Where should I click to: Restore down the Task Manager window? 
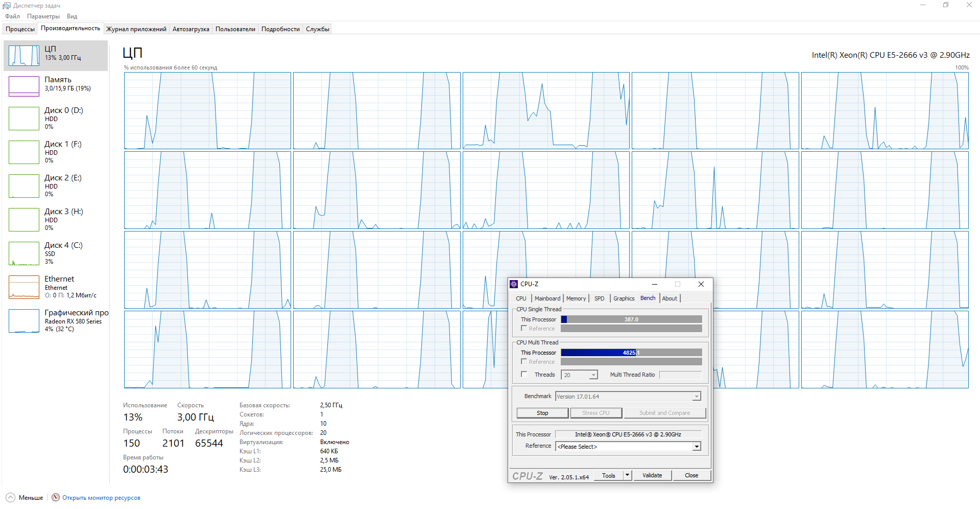(946, 5)
